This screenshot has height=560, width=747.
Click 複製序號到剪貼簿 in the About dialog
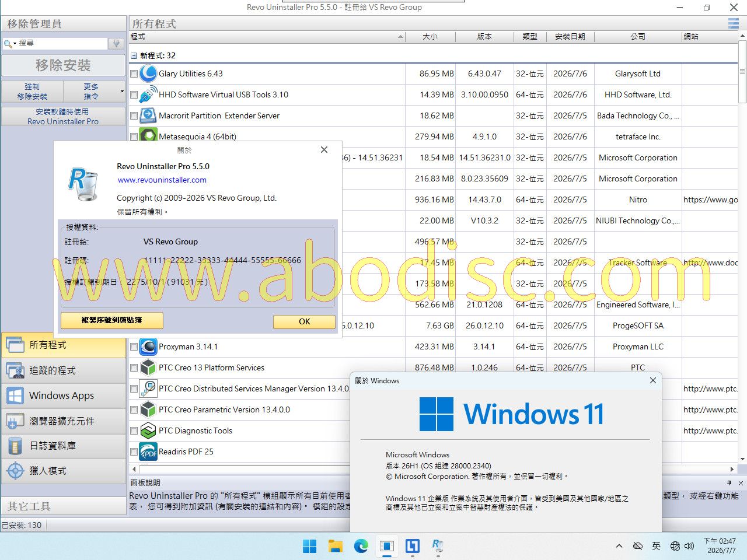(x=112, y=320)
